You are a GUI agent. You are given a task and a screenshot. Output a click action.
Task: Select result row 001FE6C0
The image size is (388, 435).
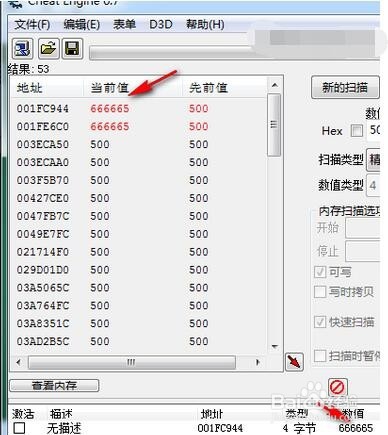tap(139, 127)
